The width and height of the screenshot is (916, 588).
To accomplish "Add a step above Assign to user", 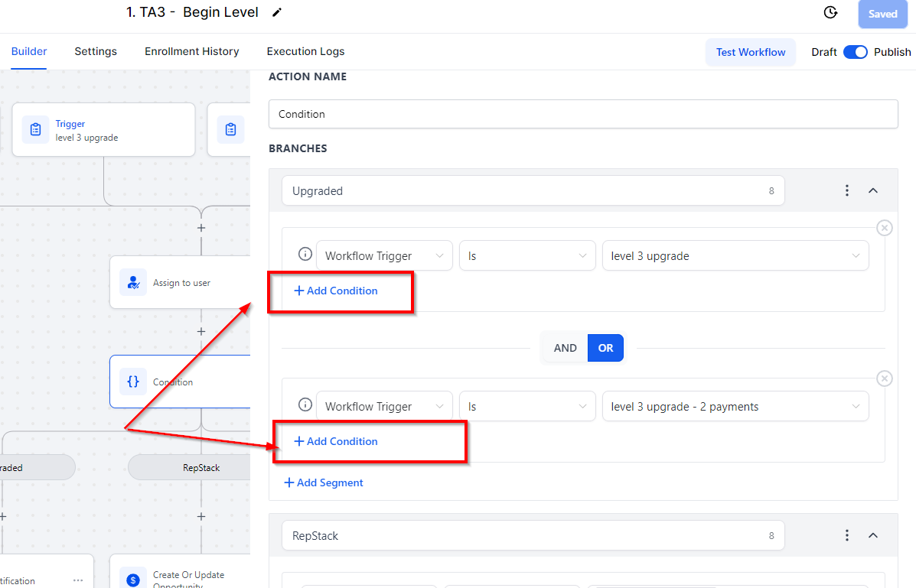I will coord(201,228).
